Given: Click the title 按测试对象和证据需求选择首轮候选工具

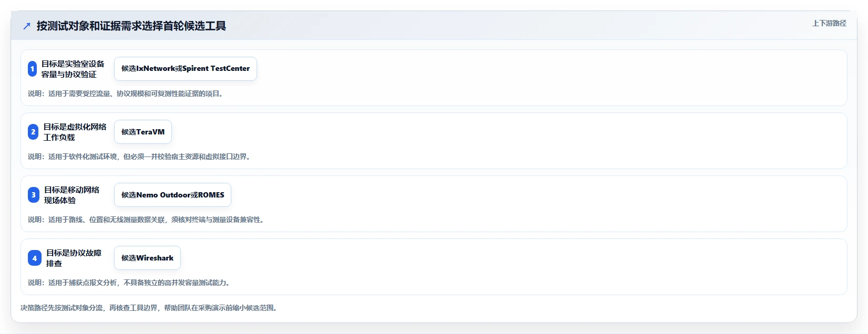Looking at the screenshot, I should (x=131, y=26).
